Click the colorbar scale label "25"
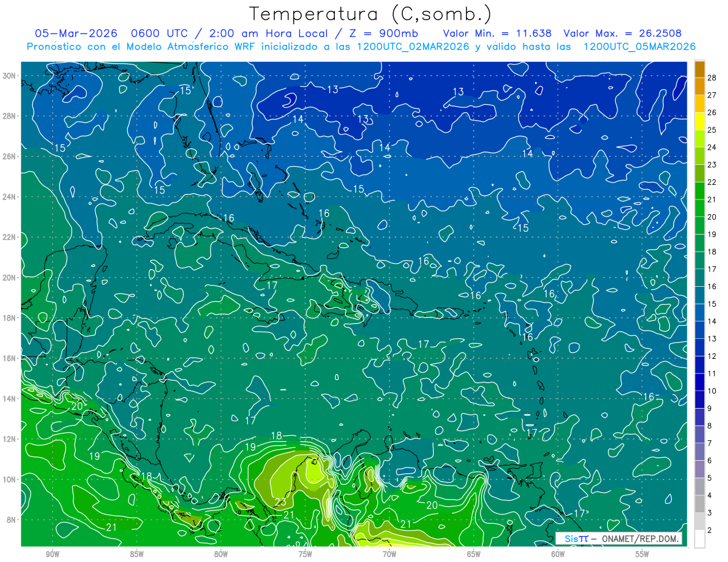The image size is (728, 562). [x=712, y=130]
